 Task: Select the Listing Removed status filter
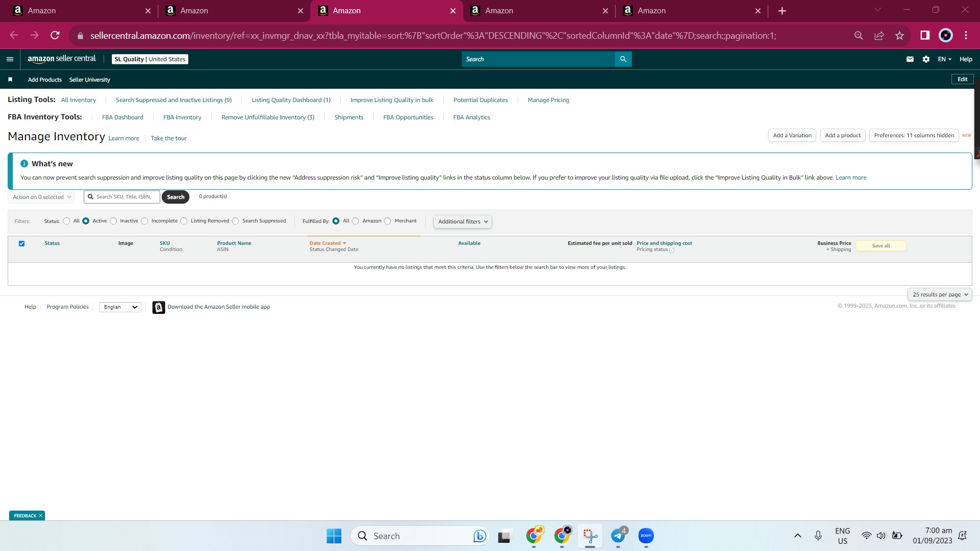184,221
